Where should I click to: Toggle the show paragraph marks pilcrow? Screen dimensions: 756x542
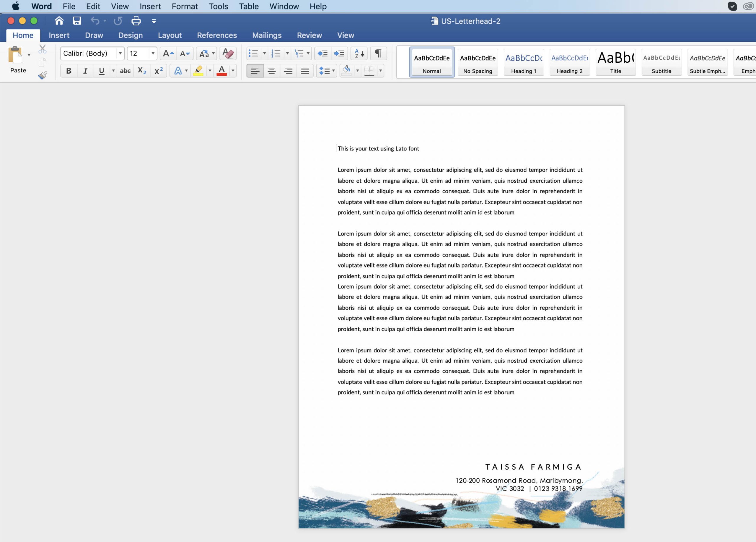click(378, 53)
